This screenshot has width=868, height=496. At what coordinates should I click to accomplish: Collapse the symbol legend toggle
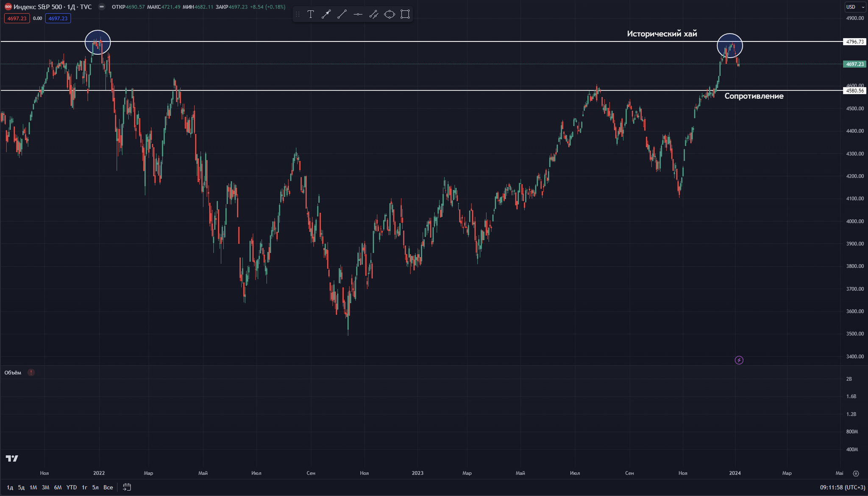(101, 7)
